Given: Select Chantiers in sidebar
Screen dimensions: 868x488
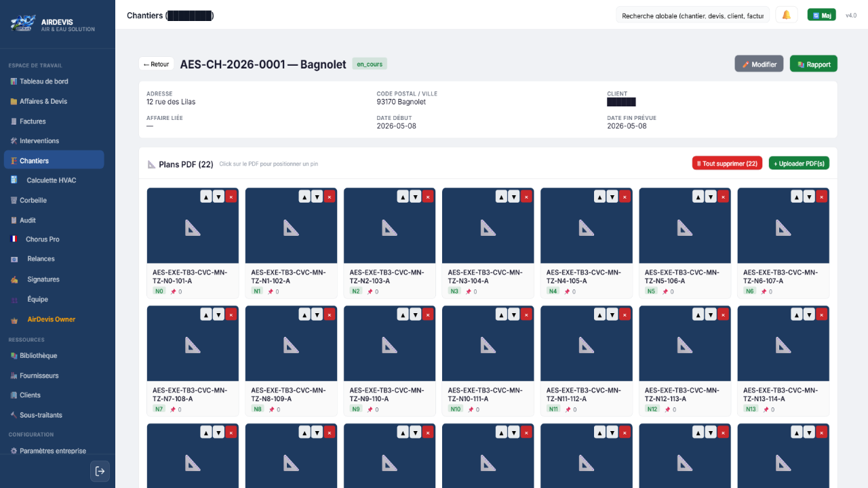Looking at the screenshot, I should (54, 161).
